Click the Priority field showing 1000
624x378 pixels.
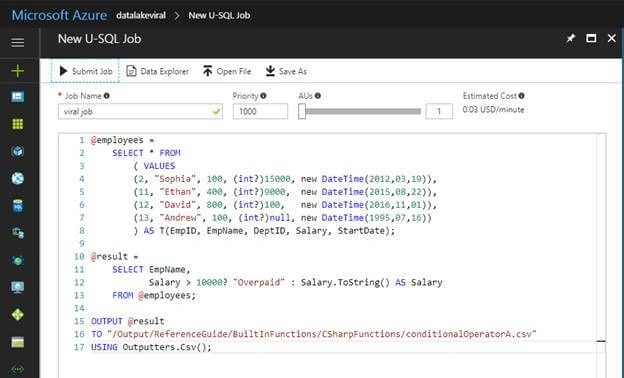pos(260,111)
